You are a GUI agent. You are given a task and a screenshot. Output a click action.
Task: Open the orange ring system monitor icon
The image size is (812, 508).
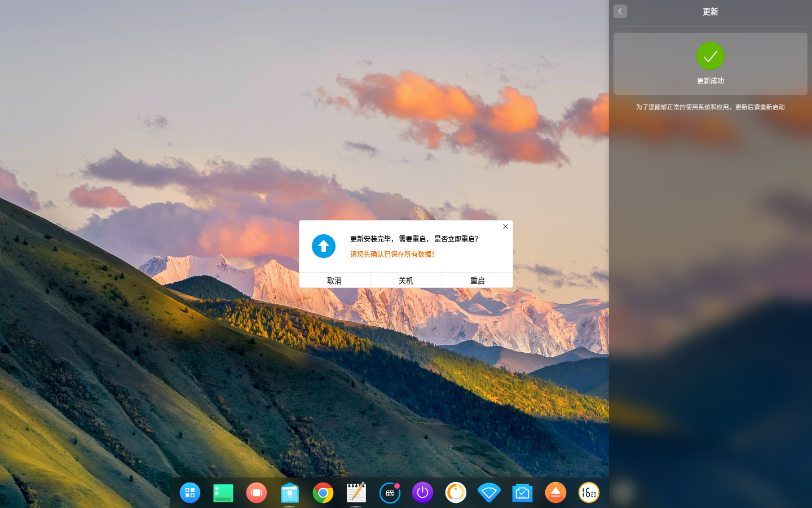point(456,493)
